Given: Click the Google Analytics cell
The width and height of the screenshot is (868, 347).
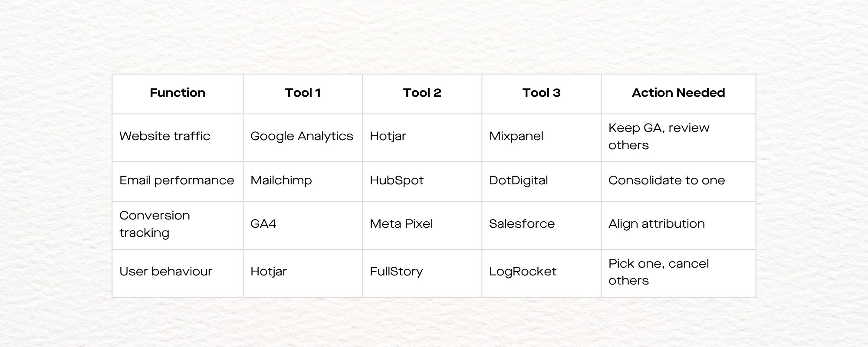Looking at the screenshot, I should click(x=302, y=136).
